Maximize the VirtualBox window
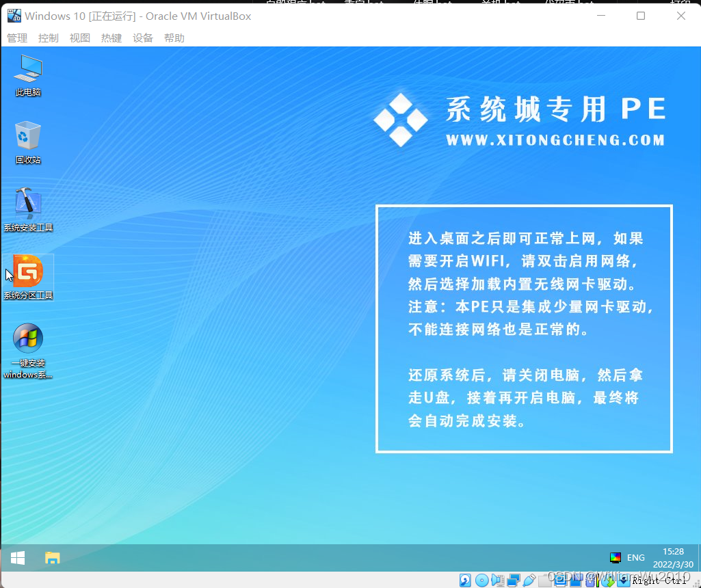This screenshot has height=588, width=701. 641,16
